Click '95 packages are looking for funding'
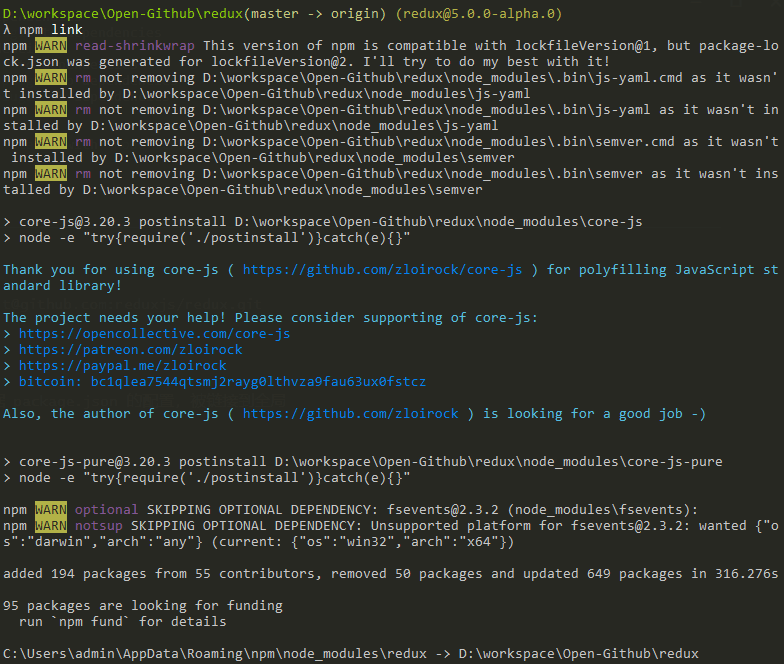This screenshot has width=784, height=664. click(142, 606)
